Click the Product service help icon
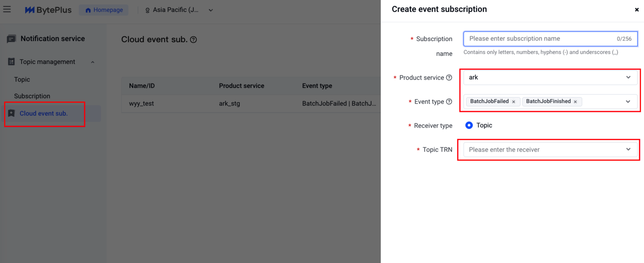The height and width of the screenshot is (263, 644). 449,78
